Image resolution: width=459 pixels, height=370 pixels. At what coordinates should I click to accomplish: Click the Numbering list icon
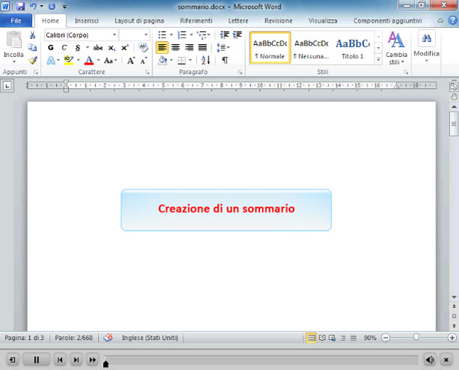[x=182, y=35]
